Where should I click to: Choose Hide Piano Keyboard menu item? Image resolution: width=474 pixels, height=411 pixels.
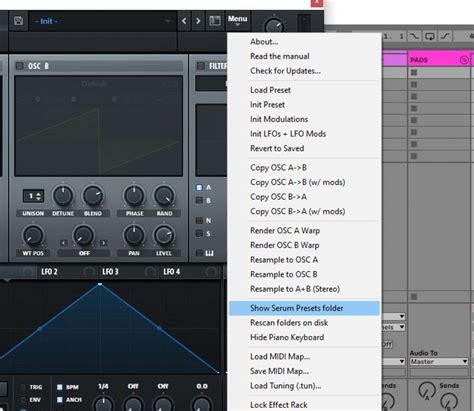coord(304,338)
